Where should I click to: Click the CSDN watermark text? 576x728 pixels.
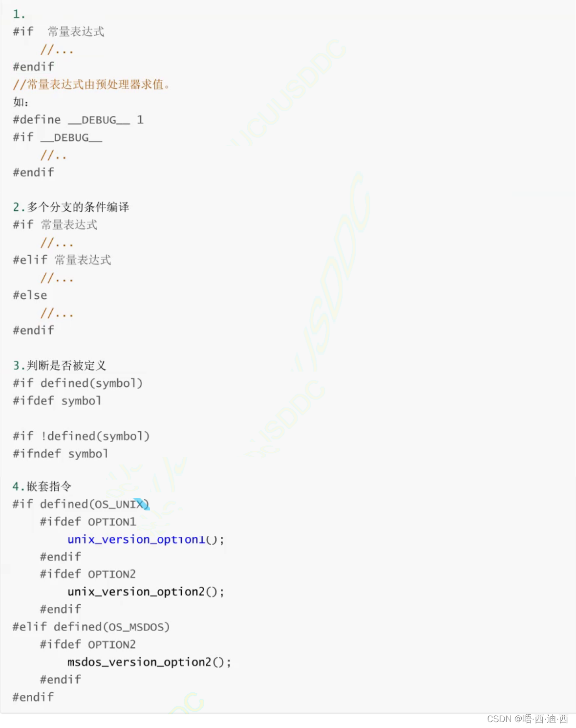coord(528,719)
